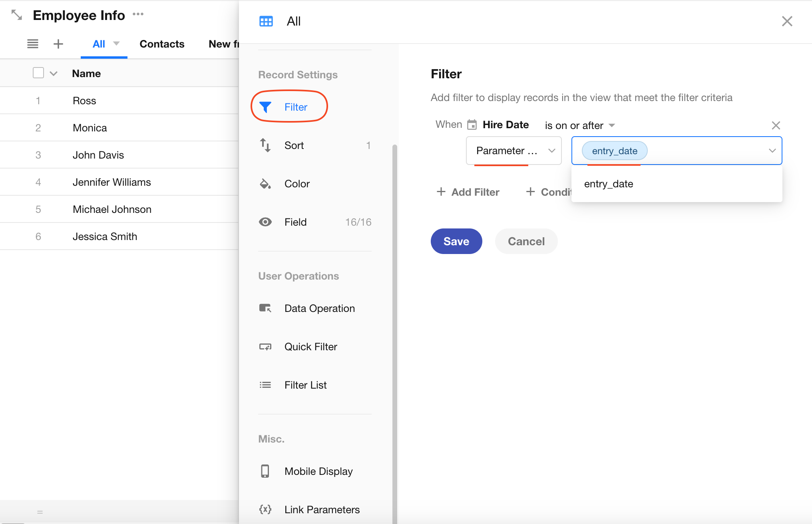Open the three-dot menu next to Employee Info
The width and height of the screenshot is (812, 524).
tap(138, 14)
